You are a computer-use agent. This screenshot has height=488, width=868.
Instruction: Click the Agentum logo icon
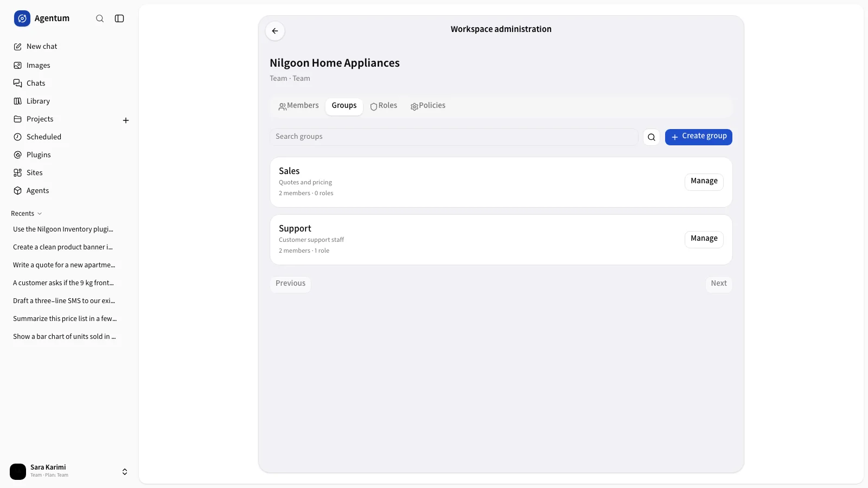(x=22, y=18)
